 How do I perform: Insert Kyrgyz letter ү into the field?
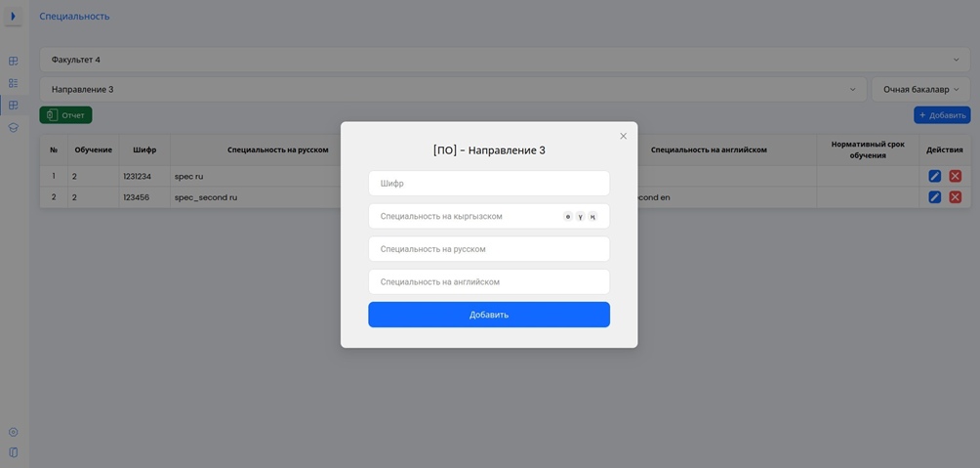coord(580,217)
